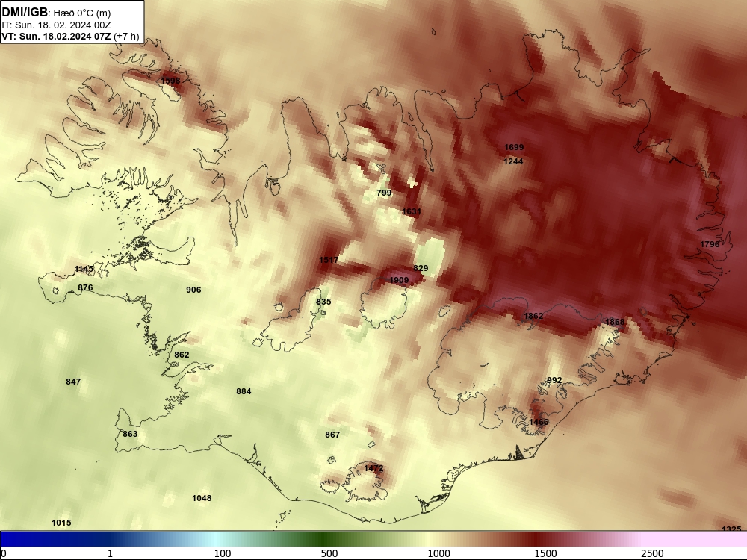Image resolution: width=747 pixels, height=560 pixels.
Task: Click the 0 label on color scale
Action: coord(4,553)
